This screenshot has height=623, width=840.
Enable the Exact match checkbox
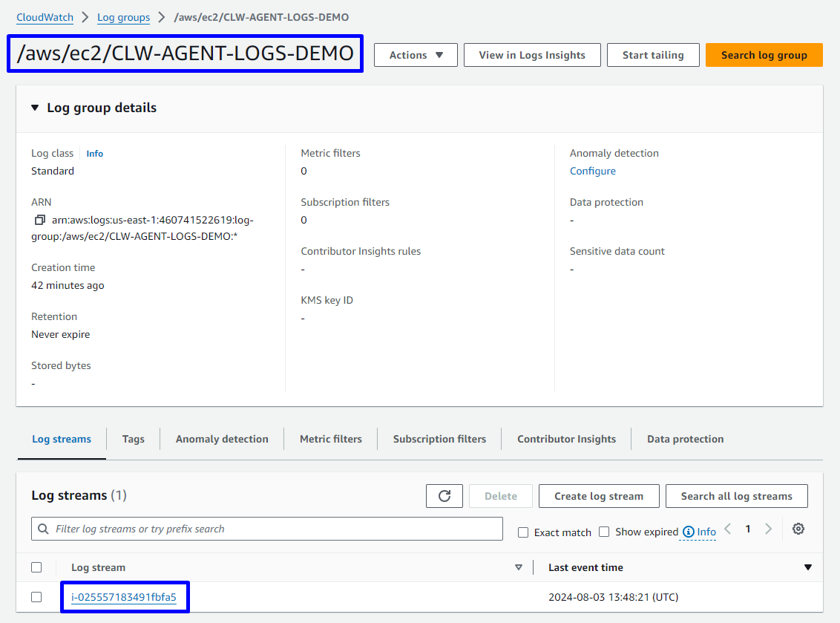[523, 532]
